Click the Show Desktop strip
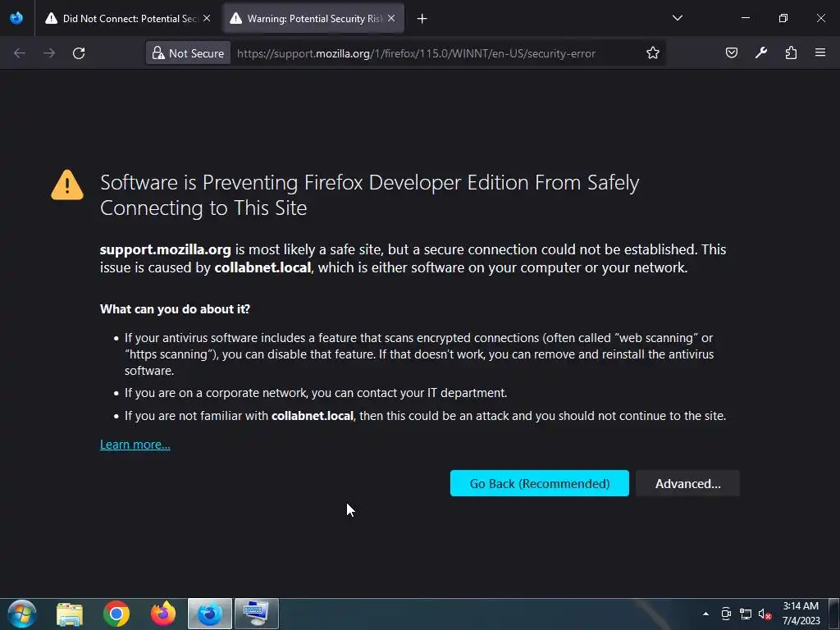The image size is (840, 630). click(834, 614)
